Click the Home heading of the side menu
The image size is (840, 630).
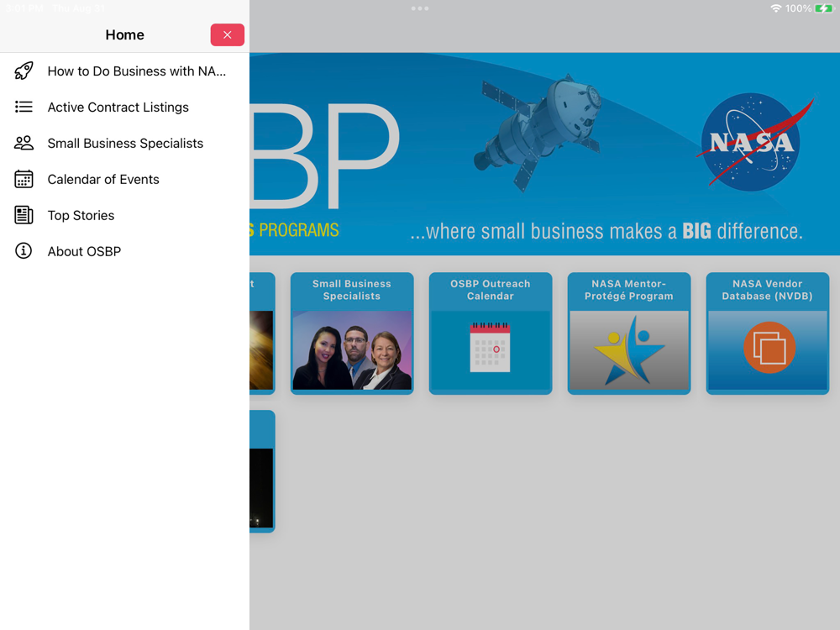click(x=125, y=34)
